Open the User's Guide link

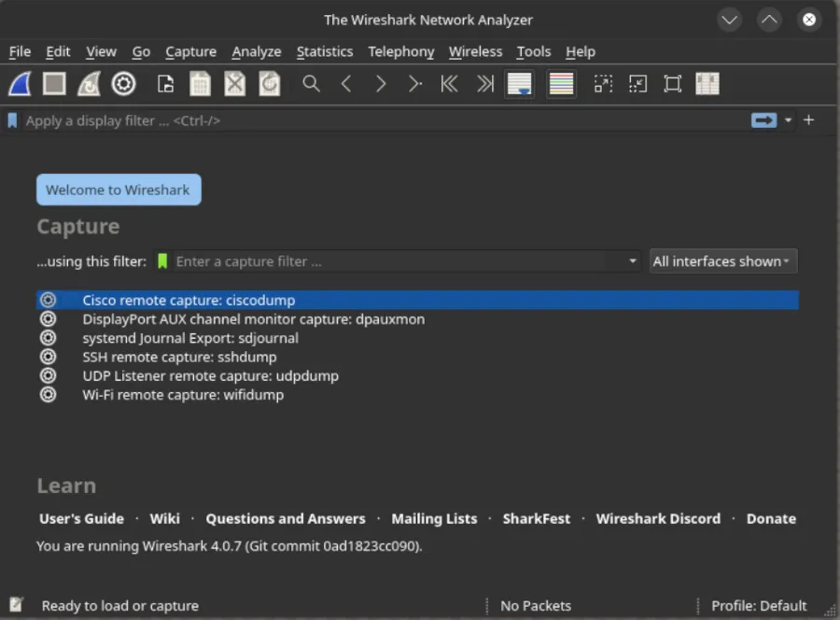(81, 518)
